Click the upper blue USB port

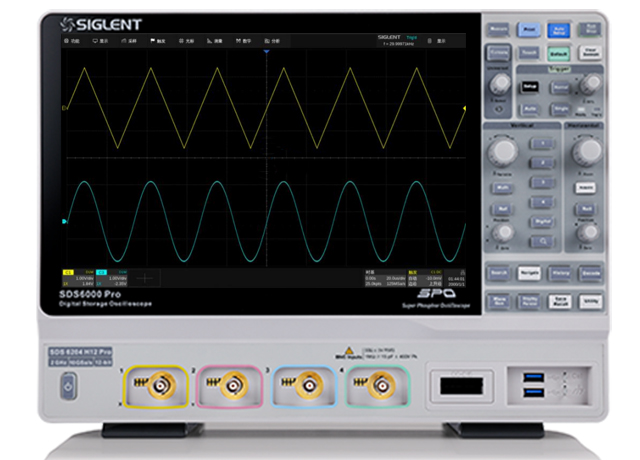533,378
